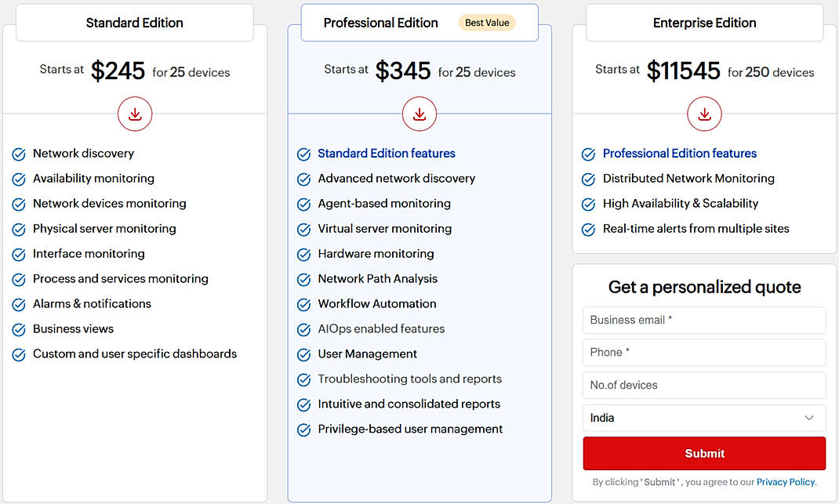Click the checkmark beside AIOps enabled features

pos(303,329)
